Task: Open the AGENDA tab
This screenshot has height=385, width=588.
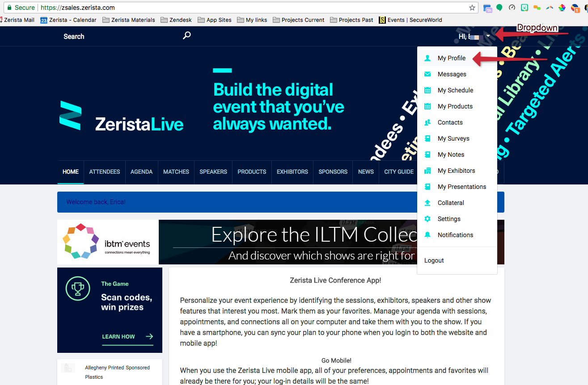Action: [x=142, y=172]
